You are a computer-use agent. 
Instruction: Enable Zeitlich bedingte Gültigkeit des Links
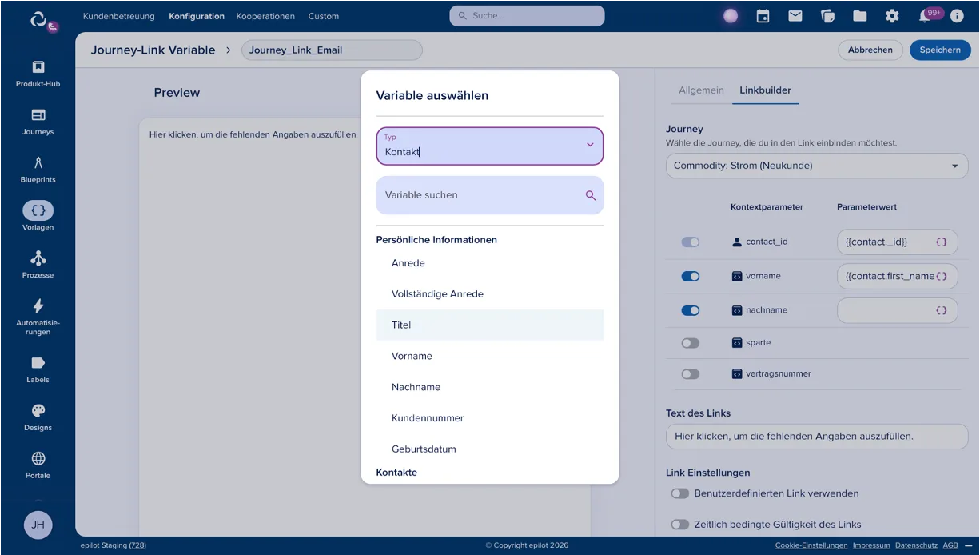pos(680,525)
